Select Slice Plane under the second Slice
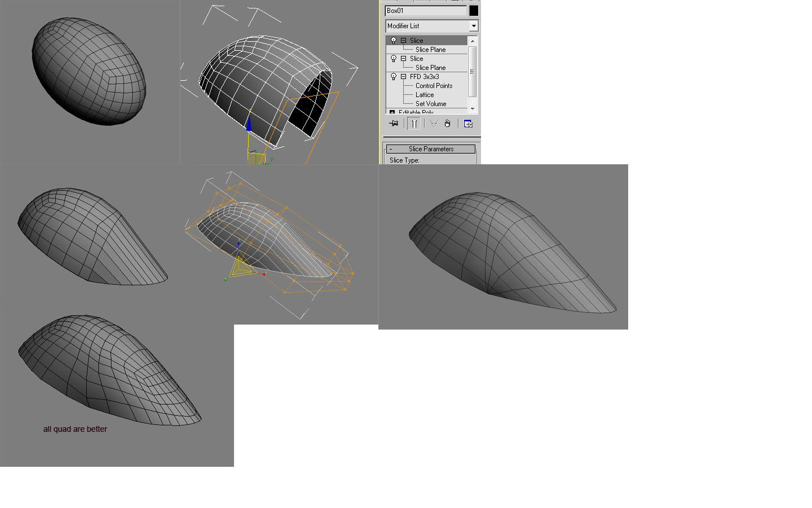Viewport: 812px width, 508px height. click(430, 68)
